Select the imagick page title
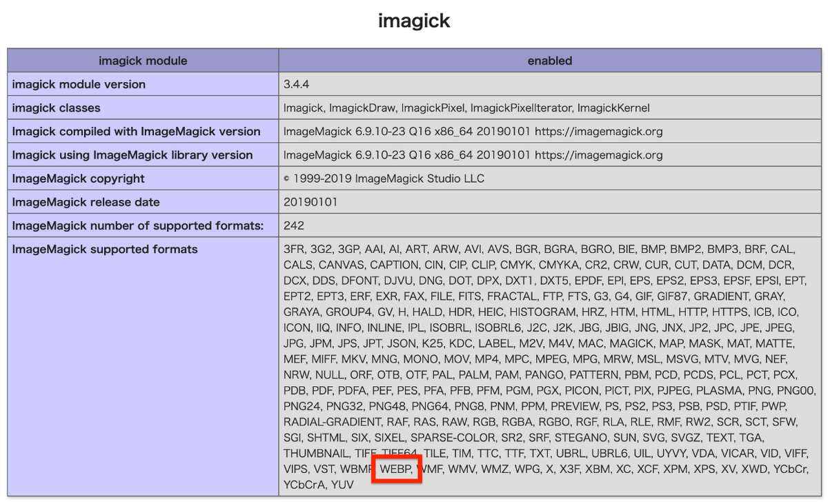The height and width of the screenshot is (504, 828). pos(413,21)
